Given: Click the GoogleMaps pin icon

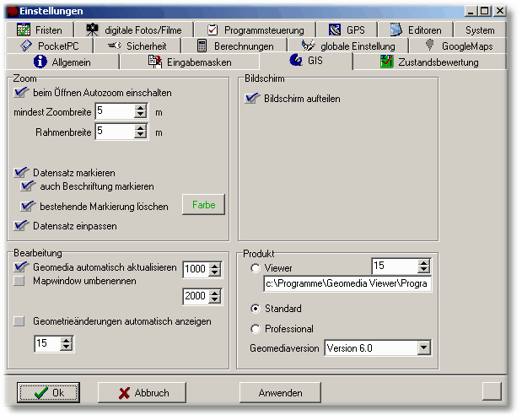Looking at the screenshot, I should point(430,46).
